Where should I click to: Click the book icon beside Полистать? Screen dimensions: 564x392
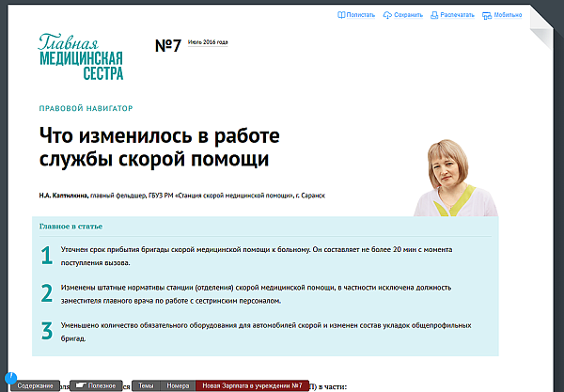pos(341,15)
